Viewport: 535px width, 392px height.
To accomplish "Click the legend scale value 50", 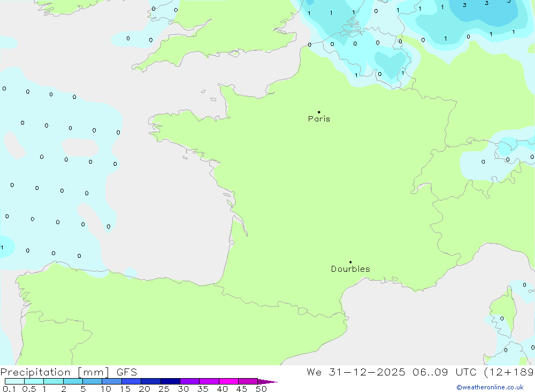I will tap(262, 389).
